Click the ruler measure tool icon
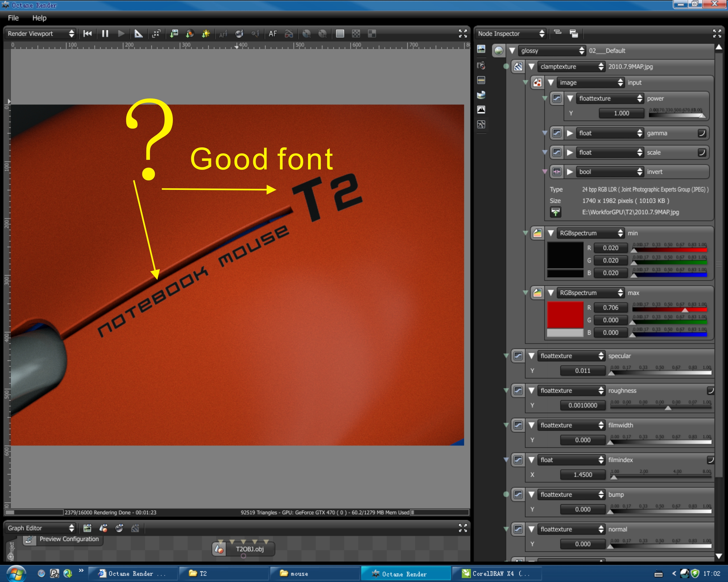The width and height of the screenshot is (728, 582). (x=138, y=33)
